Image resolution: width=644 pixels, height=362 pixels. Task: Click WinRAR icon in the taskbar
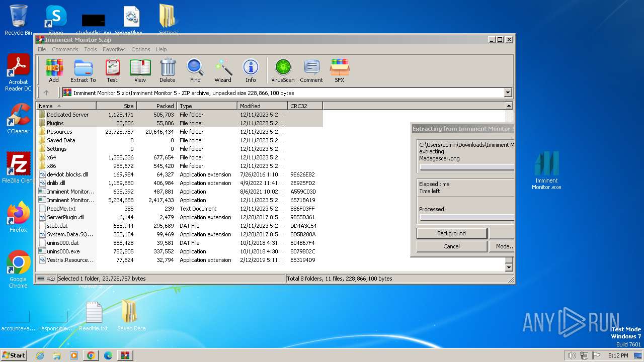pyautogui.click(x=125, y=355)
